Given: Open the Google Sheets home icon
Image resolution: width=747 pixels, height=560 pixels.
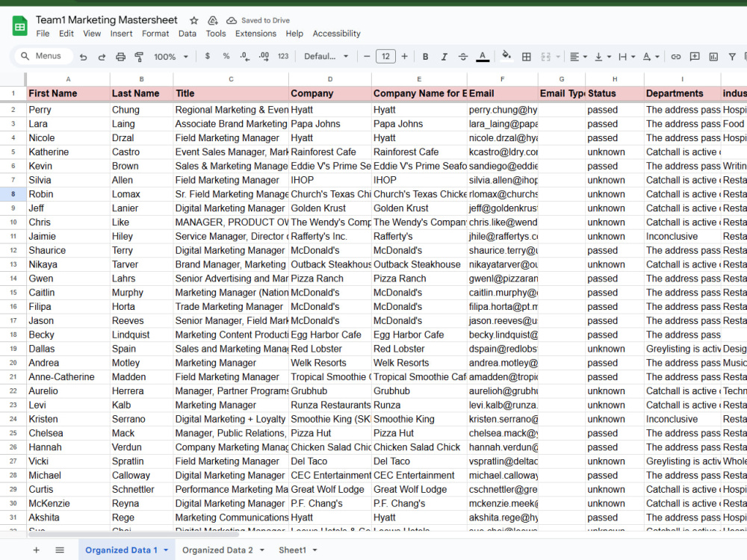Looking at the screenshot, I should pos(19,27).
